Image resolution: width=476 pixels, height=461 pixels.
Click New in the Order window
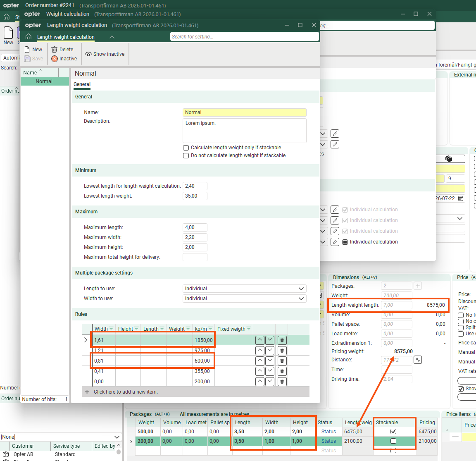tap(8, 36)
